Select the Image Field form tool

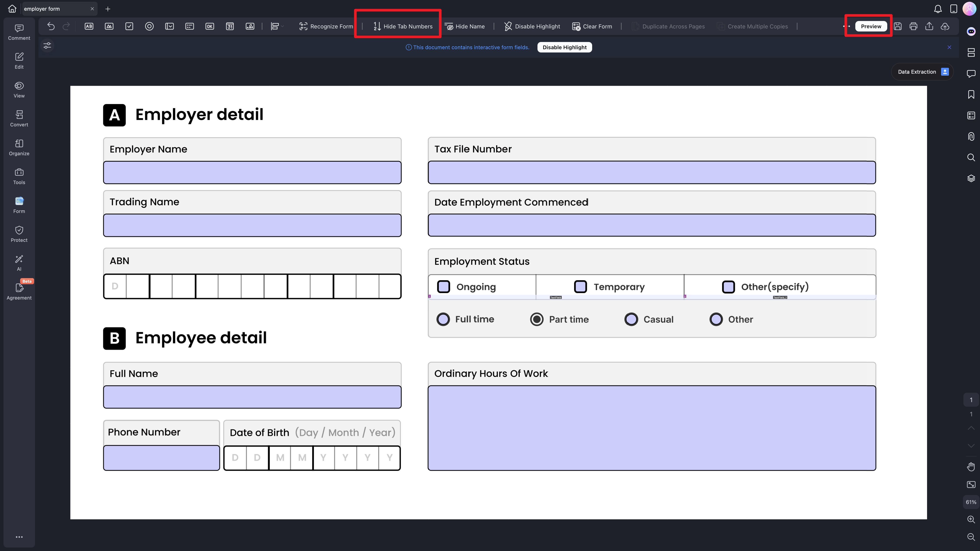pyautogui.click(x=109, y=26)
